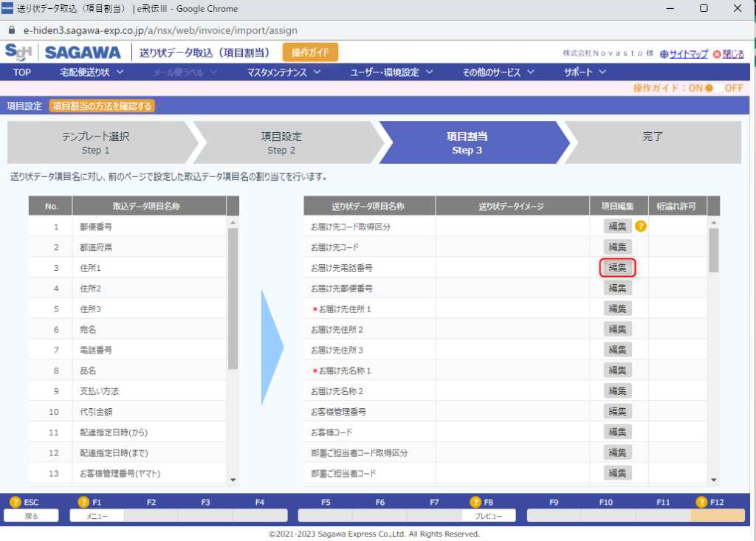Select 住所1 row in left list

pyautogui.click(x=127, y=268)
